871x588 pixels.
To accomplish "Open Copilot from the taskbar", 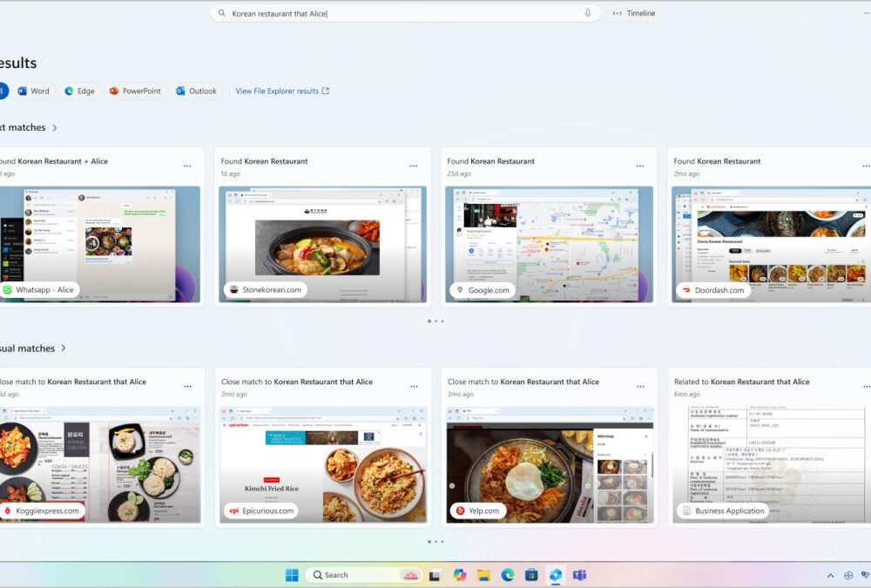I will click(460, 575).
